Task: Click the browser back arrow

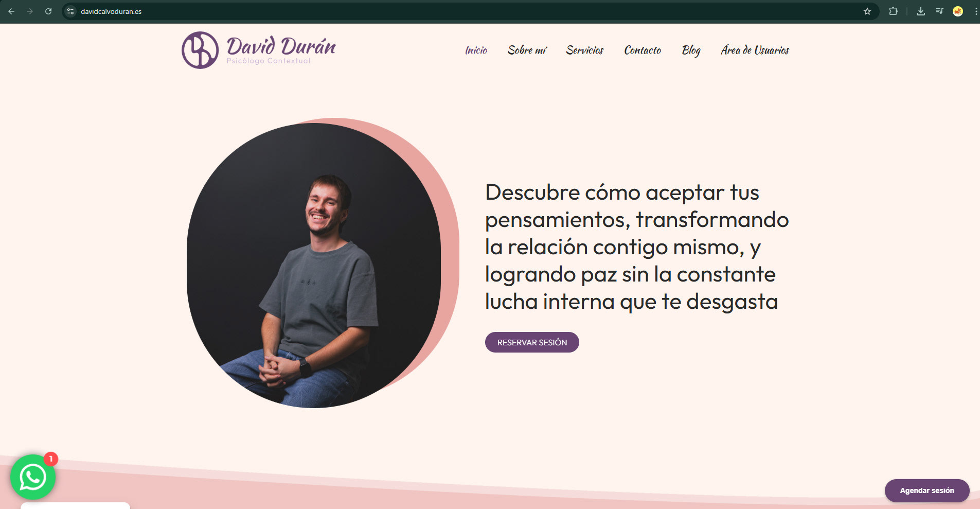Action: tap(11, 11)
